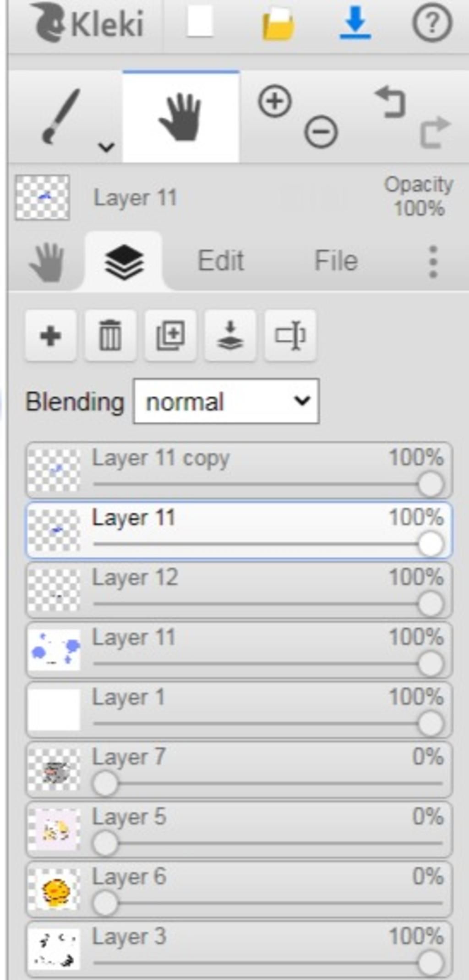Add a new layer

pyautogui.click(x=50, y=336)
